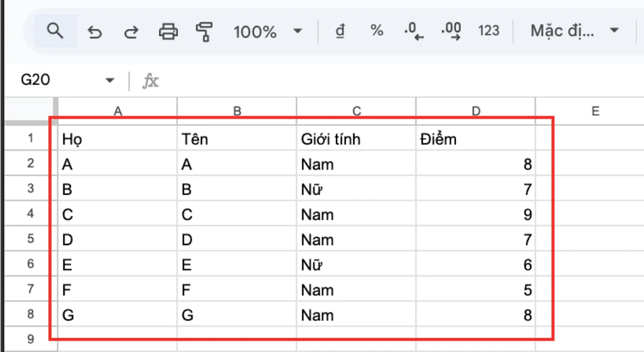Viewport: 644px width, 352px height.
Task: Click the cell containing Điểm
Action: click(476, 138)
